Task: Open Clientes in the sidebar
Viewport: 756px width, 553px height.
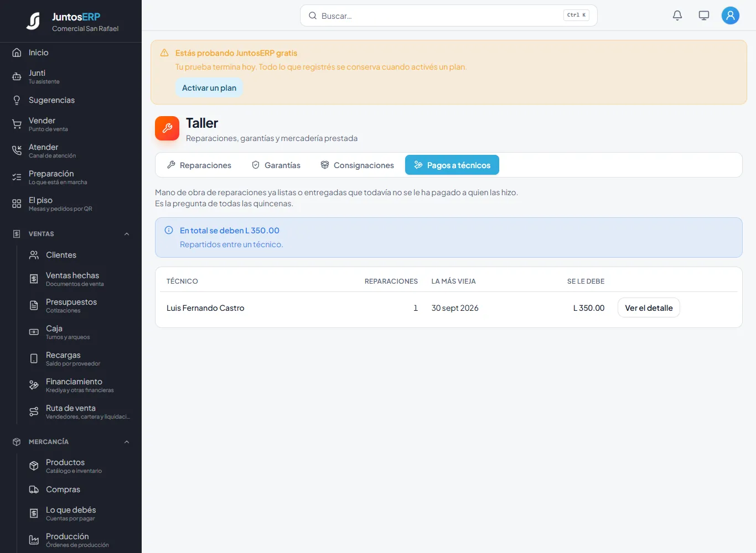Action: 79,255
